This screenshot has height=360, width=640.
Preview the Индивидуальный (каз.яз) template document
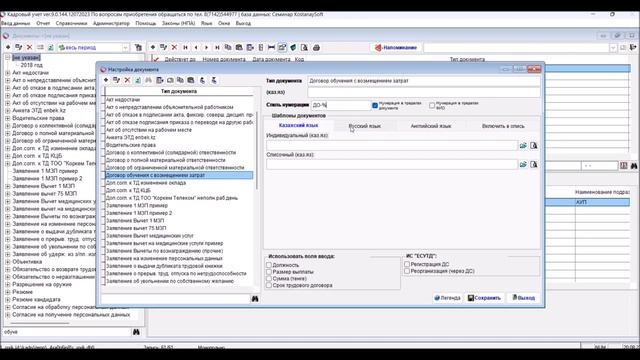[x=533, y=145]
